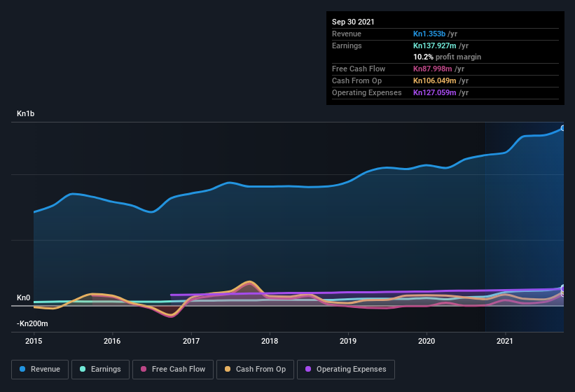Image resolution: width=575 pixels, height=392 pixels.
Task: Click the Kn0 y-axis label
Action: pyautogui.click(x=24, y=297)
